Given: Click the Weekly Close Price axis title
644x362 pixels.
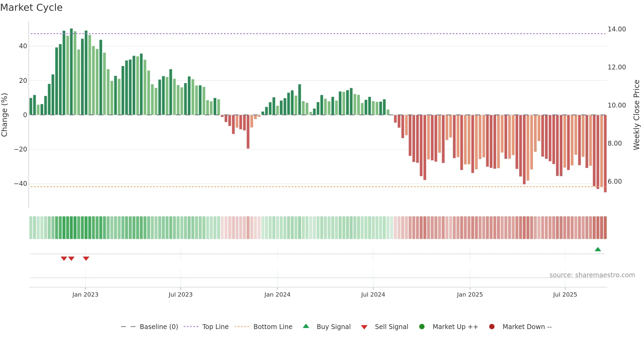Looking at the screenshot, I should click(x=636, y=115).
